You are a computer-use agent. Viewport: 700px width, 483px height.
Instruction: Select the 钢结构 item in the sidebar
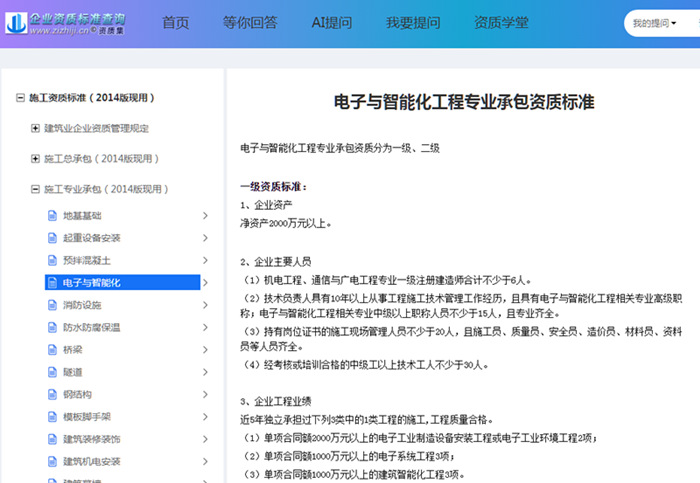click(x=77, y=394)
